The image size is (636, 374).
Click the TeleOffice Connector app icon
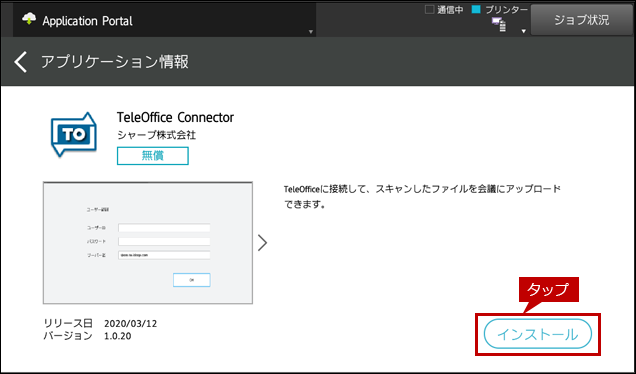tap(74, 134)
